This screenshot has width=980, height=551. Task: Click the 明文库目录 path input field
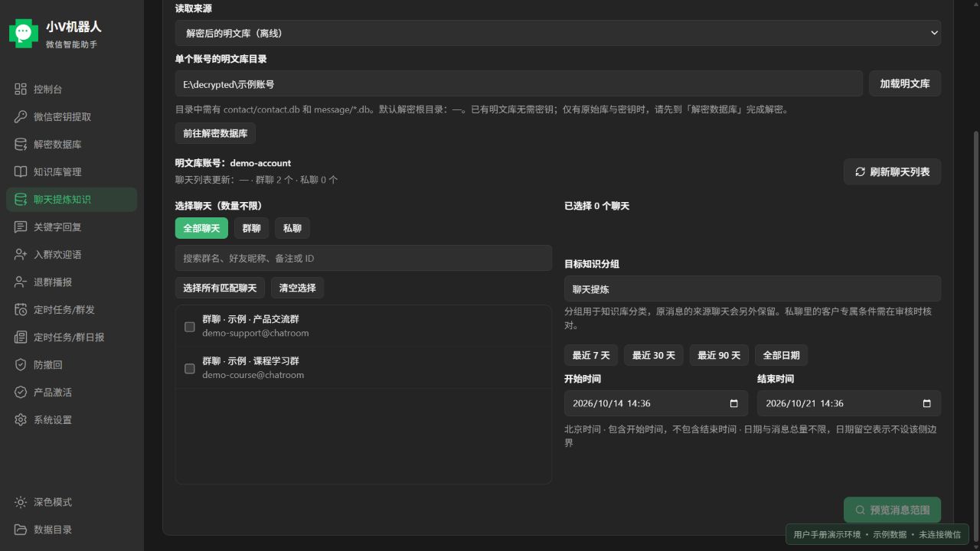pyautogui.click(x=519, y=83)
